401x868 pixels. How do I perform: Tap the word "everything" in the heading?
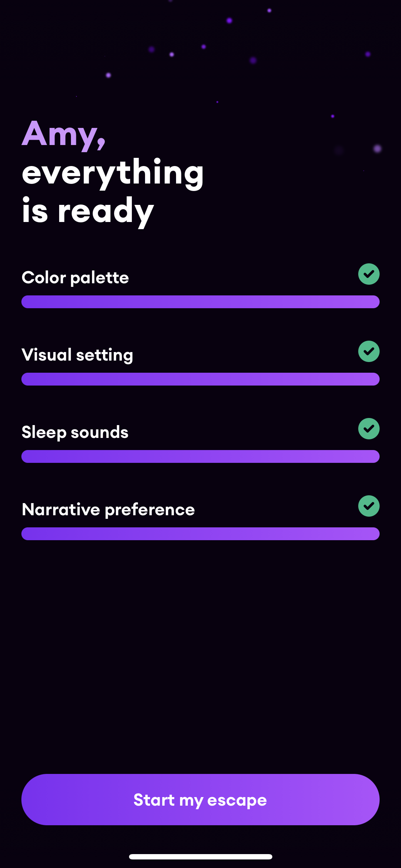(x=113, y=173)
